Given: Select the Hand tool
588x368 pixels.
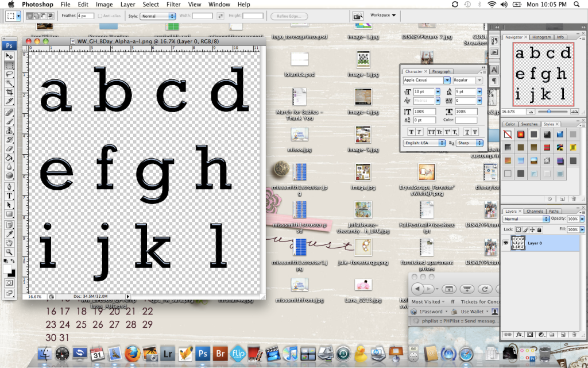Looking at the screenshot, I should [9, 243].
